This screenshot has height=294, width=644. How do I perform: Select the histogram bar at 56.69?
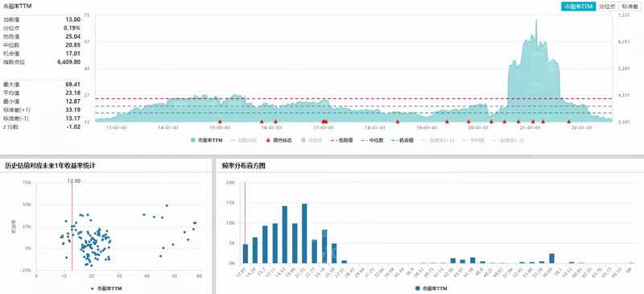tap(551, 259)
